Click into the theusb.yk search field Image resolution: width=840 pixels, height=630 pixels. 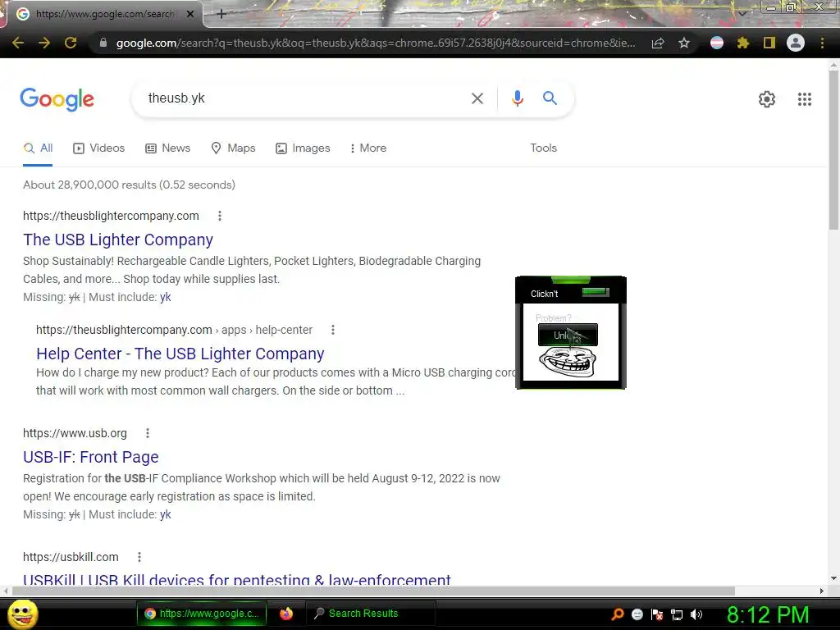coord(305,98)
